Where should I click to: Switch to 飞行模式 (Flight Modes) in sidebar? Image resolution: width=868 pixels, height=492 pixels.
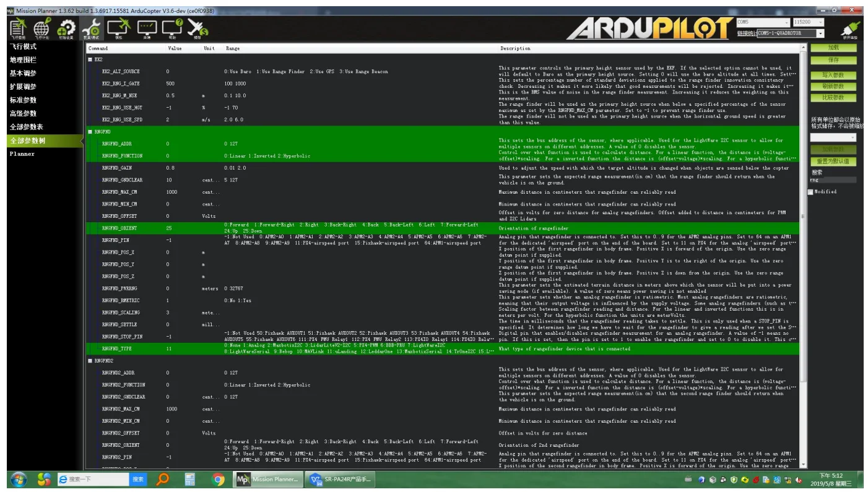(23, 46)
